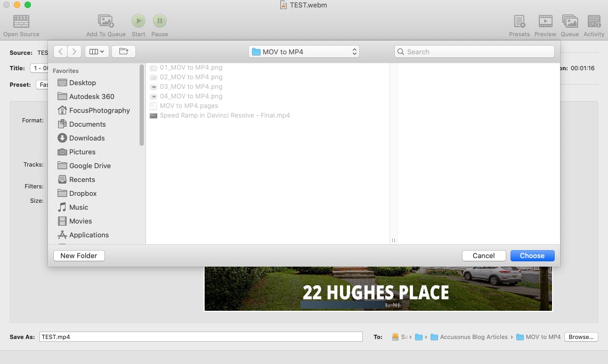Viewport: 608px width, 364px height.
Task: Change the file dialog view mode
Action: [97, 52]
